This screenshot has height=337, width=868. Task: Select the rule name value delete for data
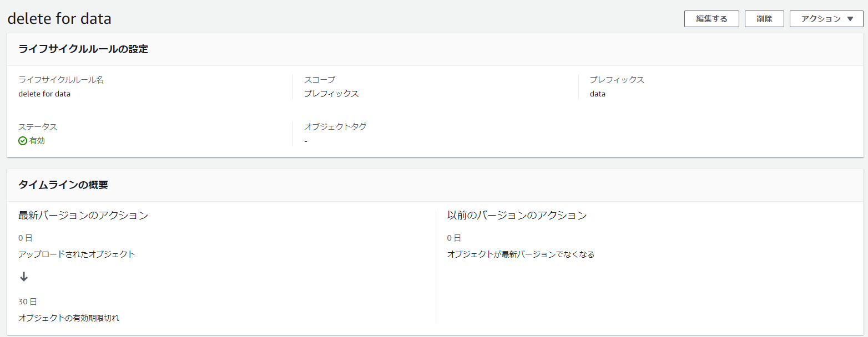[x=44, y=94]
